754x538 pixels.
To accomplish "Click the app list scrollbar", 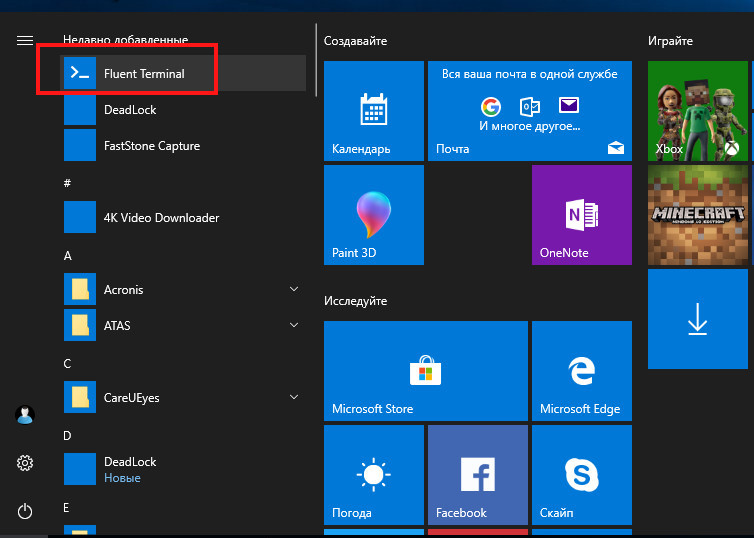I will [x=316, y=60].
